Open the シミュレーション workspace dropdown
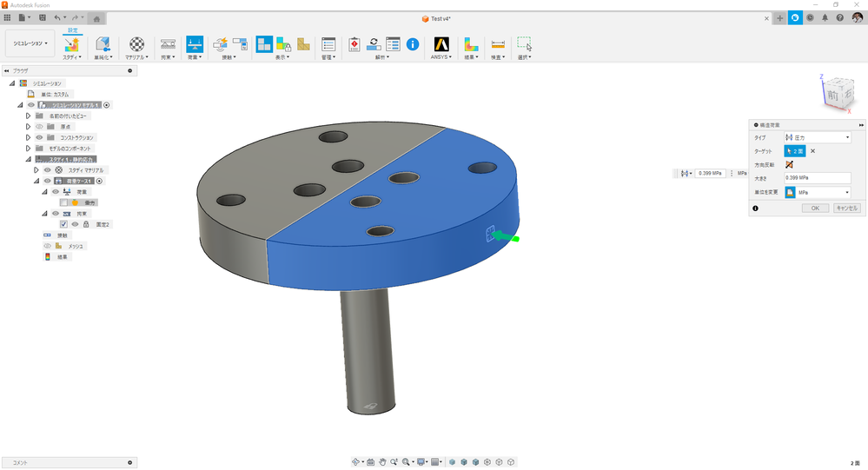The width and height of the screenshot is (868, 470). (x=30, y=43)
